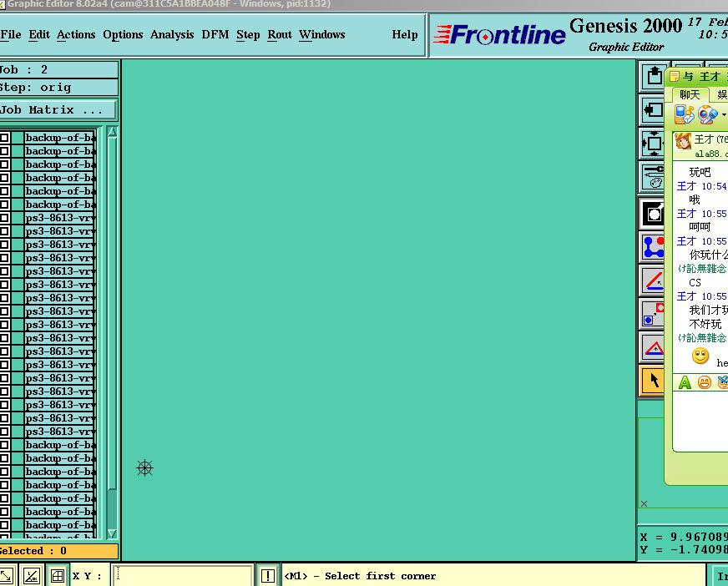Tick the topmost ps3-8613-vr layer checkbox
728x586 pixels.
(x=5, y=218)
